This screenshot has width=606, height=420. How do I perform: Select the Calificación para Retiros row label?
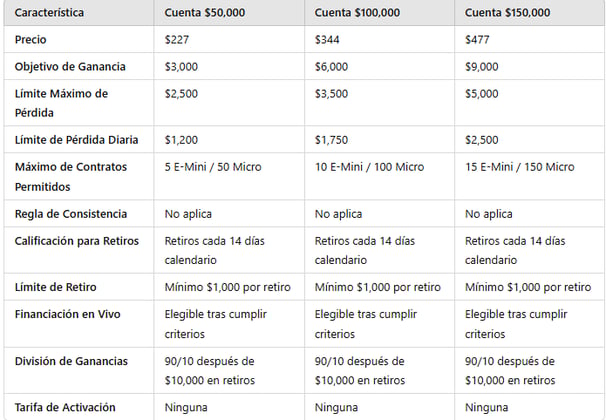point(77,241)
